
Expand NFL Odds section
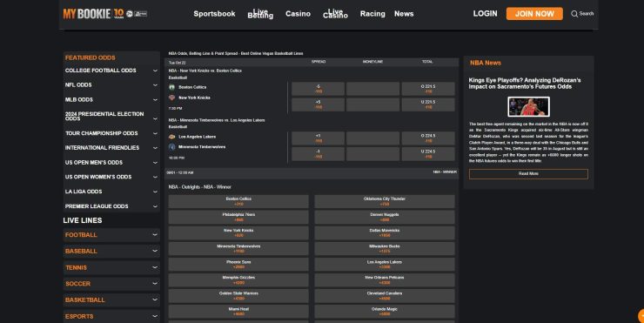pos(111,85)
